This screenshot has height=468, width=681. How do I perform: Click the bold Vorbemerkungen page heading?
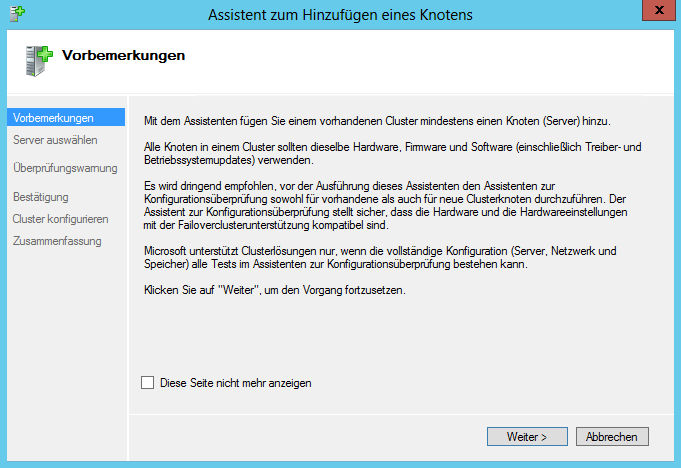pos(123,56)
